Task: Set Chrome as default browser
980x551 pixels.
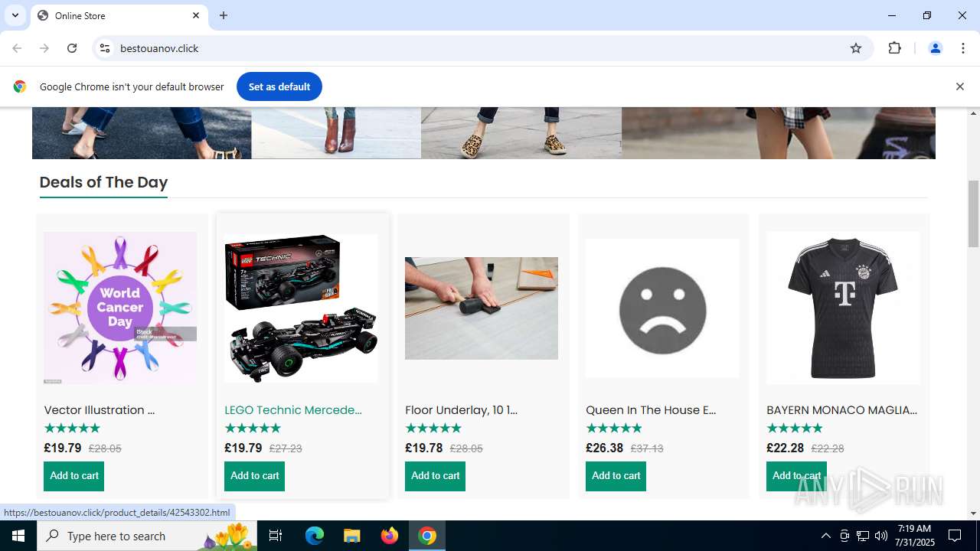Action: point(279,86)
